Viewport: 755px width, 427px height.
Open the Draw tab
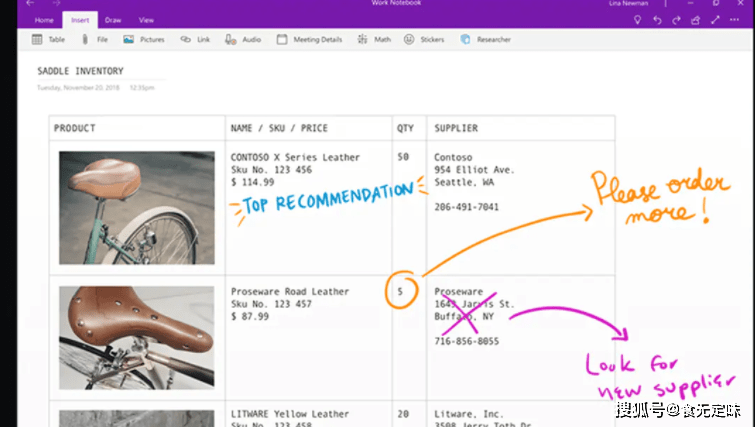[113, 20]
